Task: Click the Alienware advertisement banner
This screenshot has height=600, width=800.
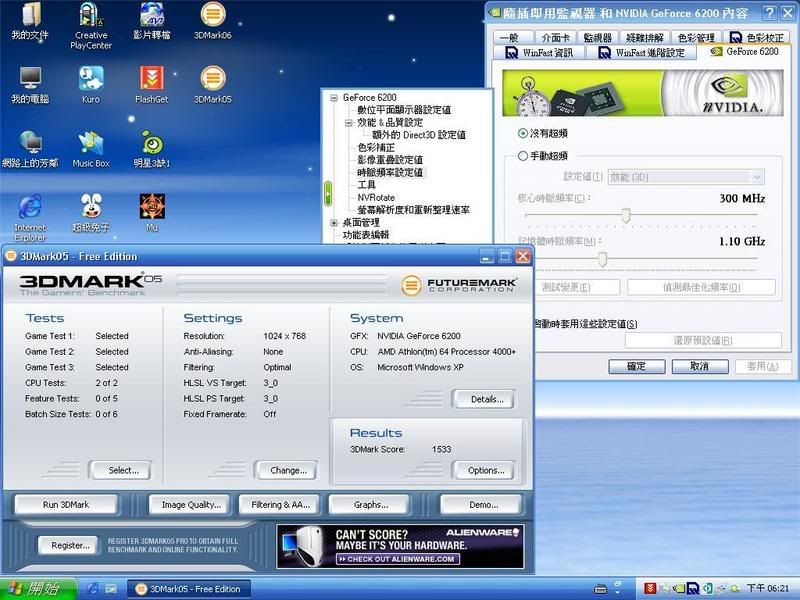Action: click(400, 546)
